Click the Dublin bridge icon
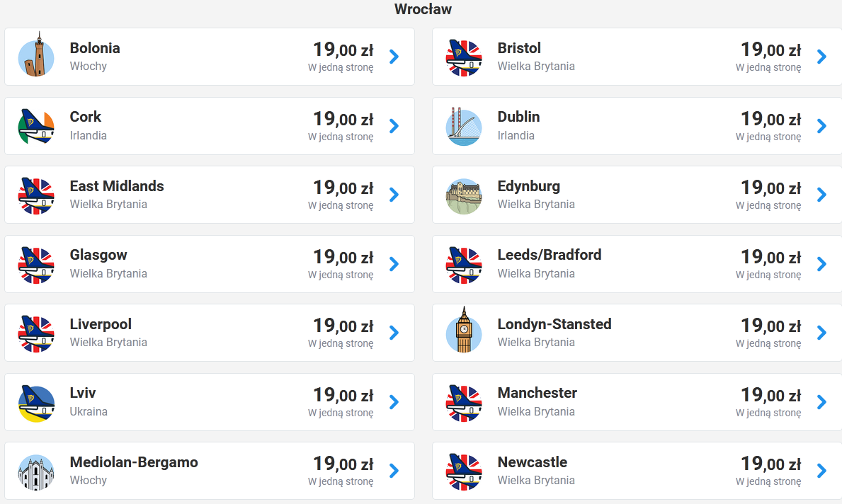Viewport: 842px width, 504px height. (x=464, y=127)
